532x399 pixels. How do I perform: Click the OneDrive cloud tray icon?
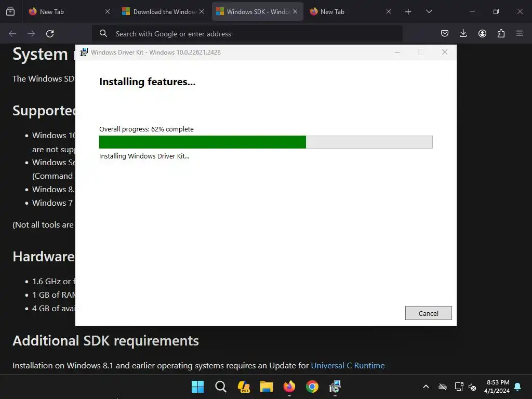point(443,387)
